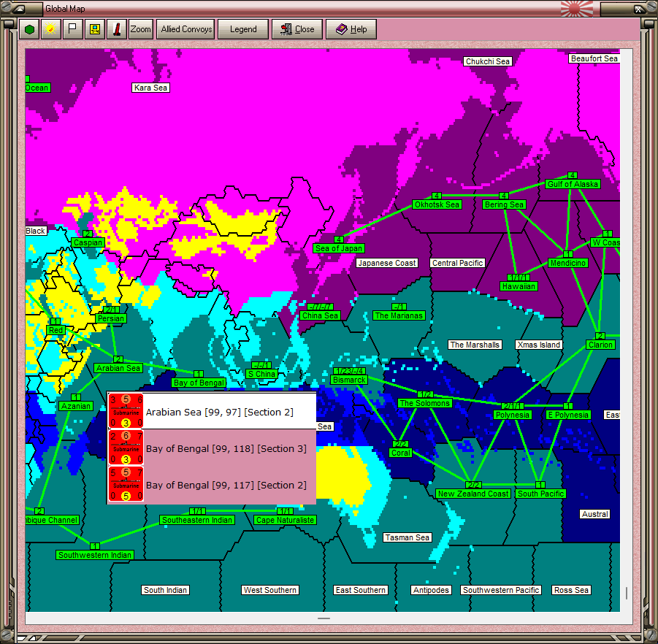Close the Global Map window
The width and height of the screenshot is (658, 644).
(x=297, y=29)
